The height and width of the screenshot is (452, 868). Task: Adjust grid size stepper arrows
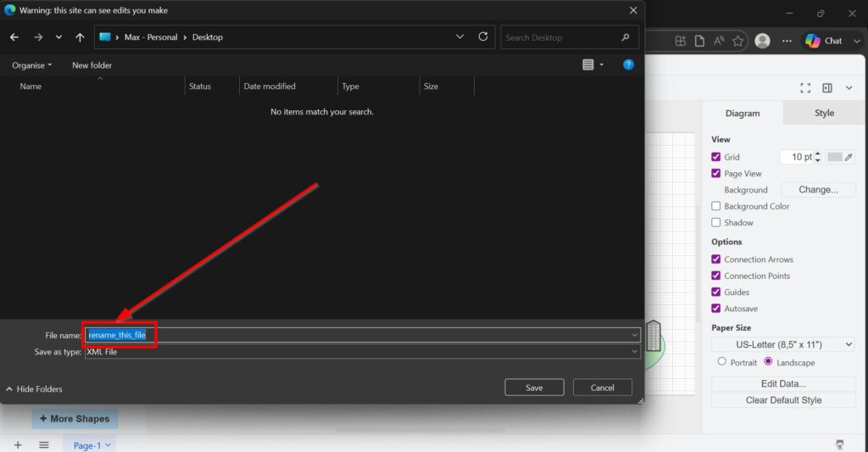(x=818, y=157)
